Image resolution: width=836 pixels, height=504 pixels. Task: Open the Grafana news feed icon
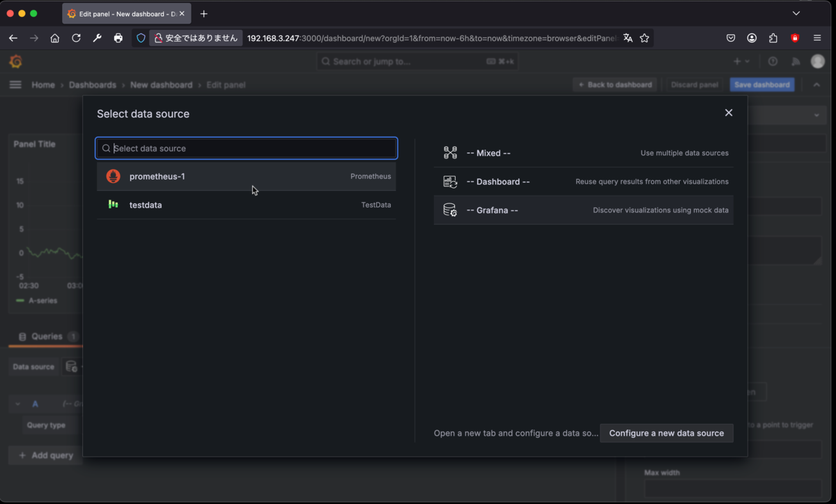795,61
